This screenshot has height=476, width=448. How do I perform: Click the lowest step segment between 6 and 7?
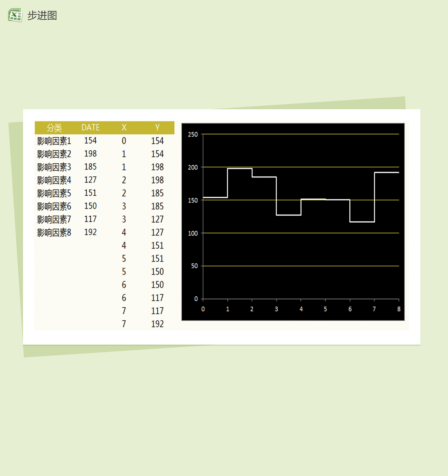pyautogui.click(x=362, y=222)
